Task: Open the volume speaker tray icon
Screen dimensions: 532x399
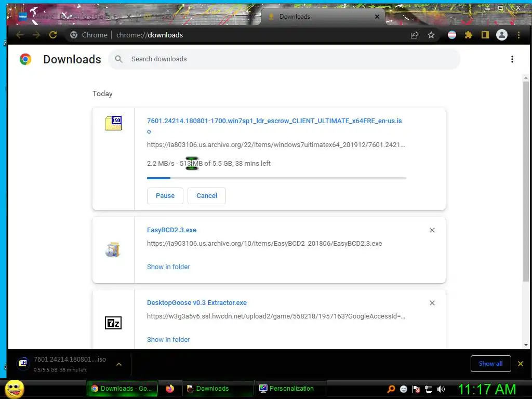Action: point(441,389)
